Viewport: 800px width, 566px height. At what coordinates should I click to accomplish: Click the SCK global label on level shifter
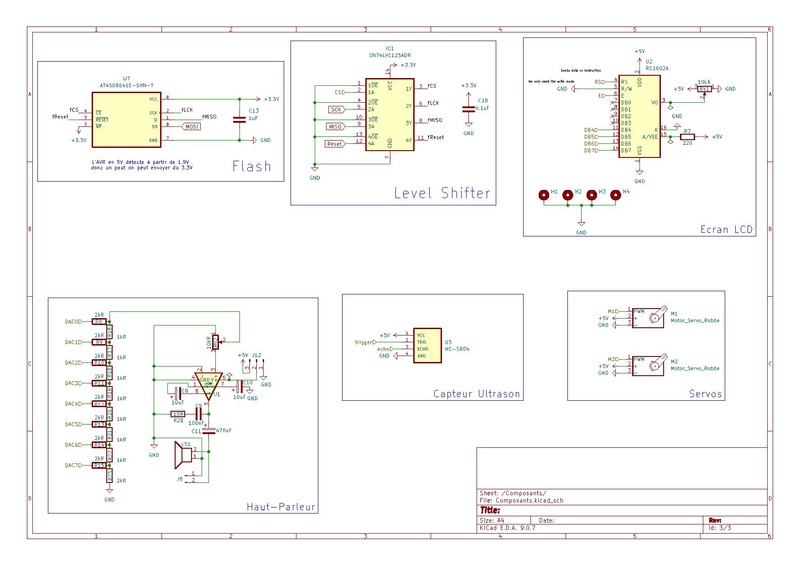(336, 110)
